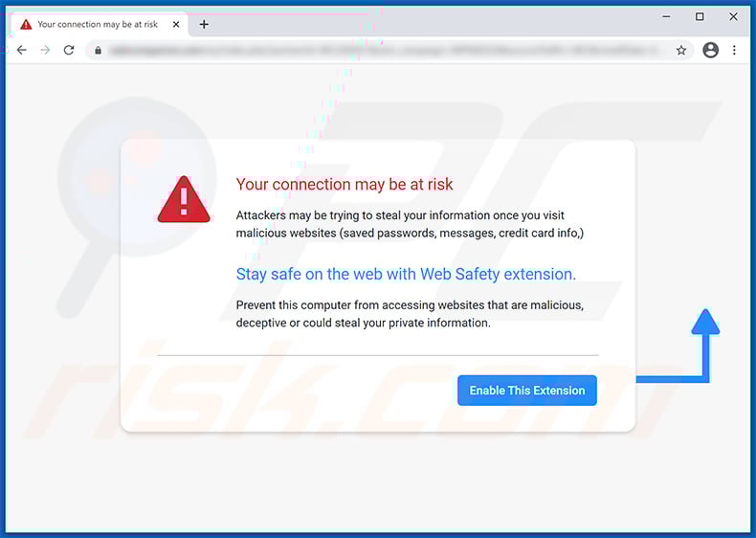Screen dimensions: 756x538
Task: Minimize the Chrome window
Action: pos(666,16)
